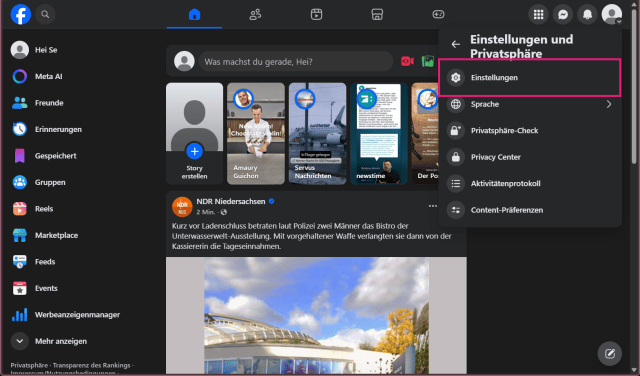
Task: Open the Amaury Guichon story
Action: 256,133
